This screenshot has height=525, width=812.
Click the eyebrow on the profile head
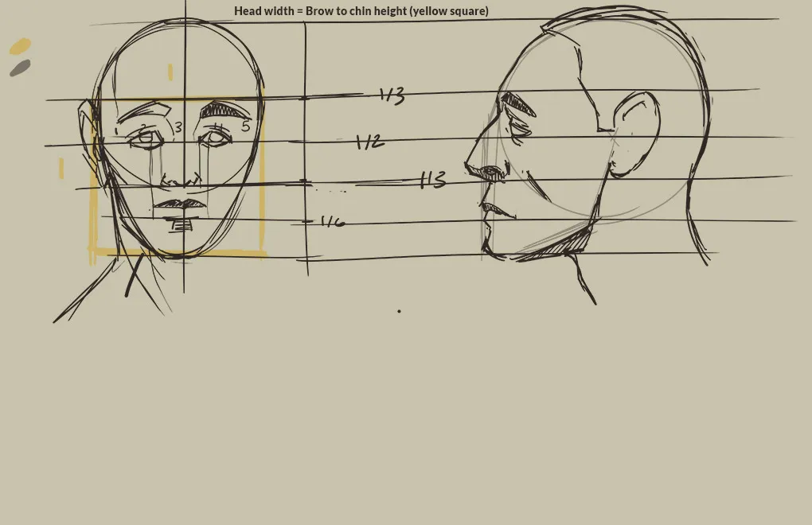click(x=518, y=105)
